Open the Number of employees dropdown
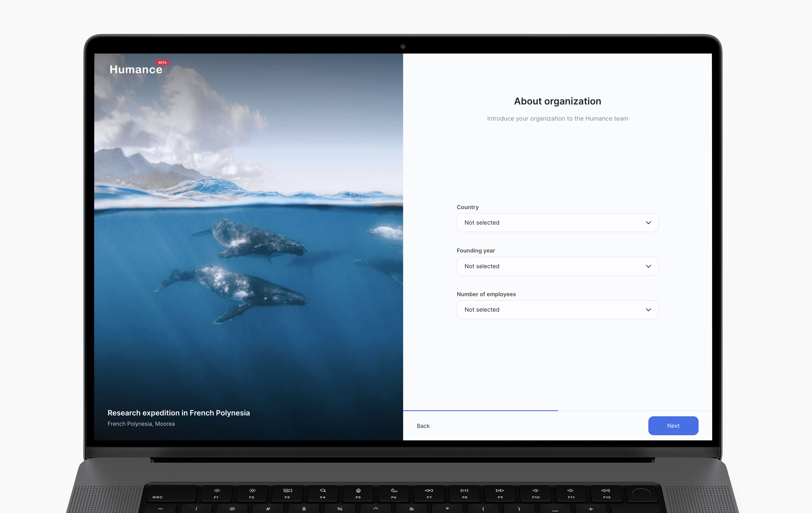The height and width of the screenshot is (513, 812). pos(557,310)
